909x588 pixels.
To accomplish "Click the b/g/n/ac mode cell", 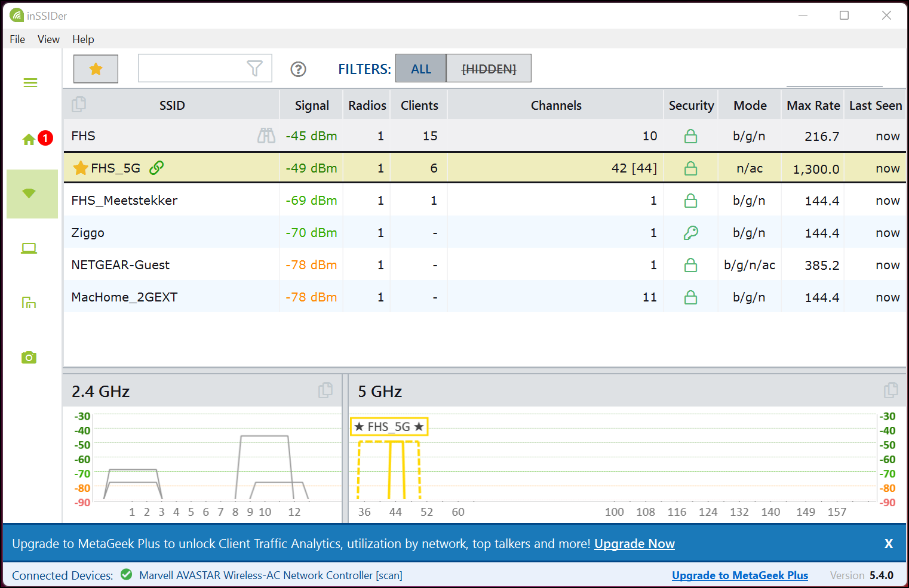I will click(750, 265).
